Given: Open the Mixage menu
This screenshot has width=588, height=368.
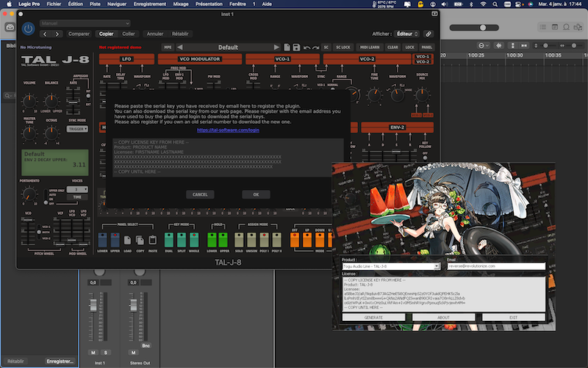Looking at the screenshot, I should click(x=181, y=4).
